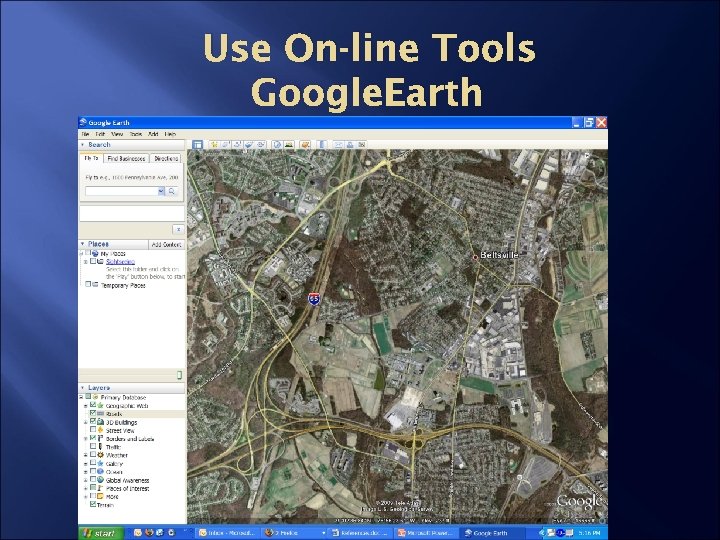This screenshot has height=540, width=720.
Task: Open the File menu
Action: 85,134
